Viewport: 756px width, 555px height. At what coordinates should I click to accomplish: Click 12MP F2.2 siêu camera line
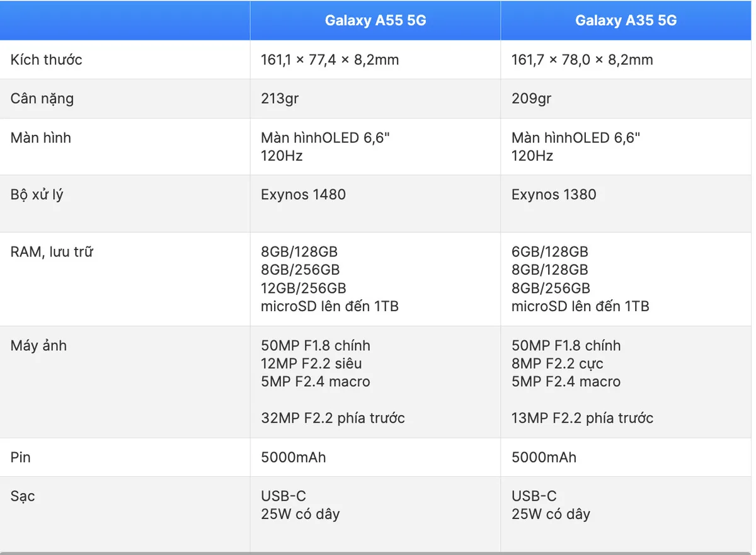pos(312,364)
